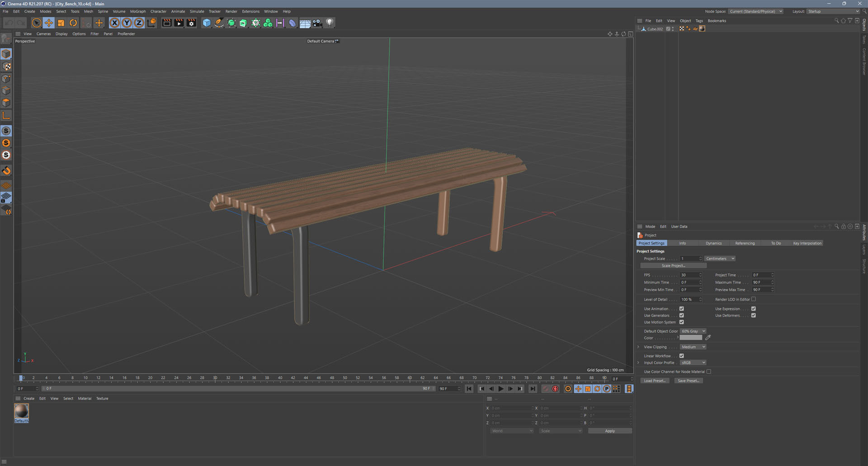Toggle Z-axis lock button
Screen dimensions: 868x466
click(139, 23)
